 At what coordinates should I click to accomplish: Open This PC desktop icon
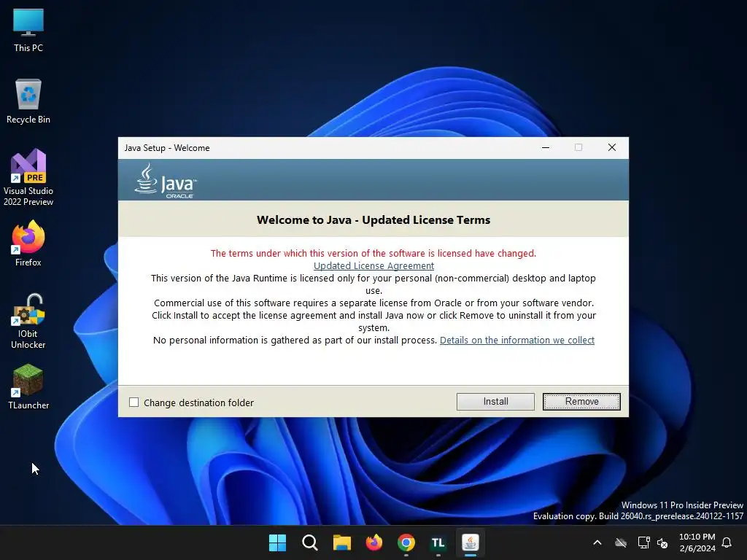tap(28, 31)
